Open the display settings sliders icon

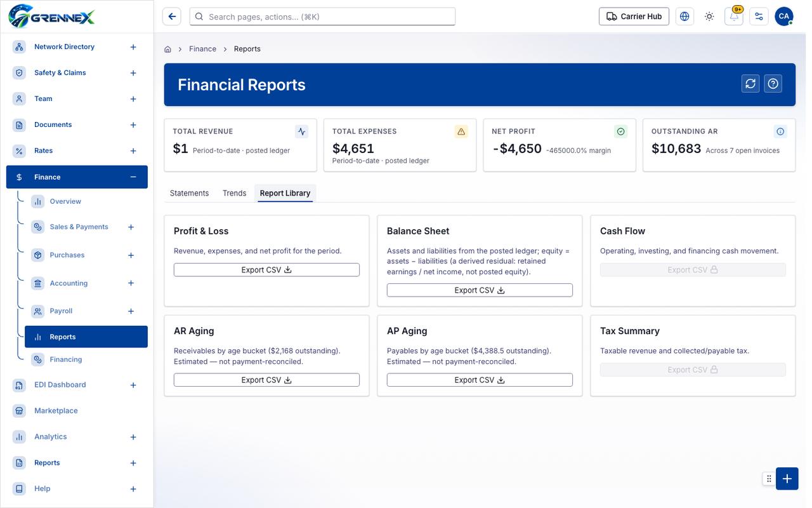click(759, 17)
